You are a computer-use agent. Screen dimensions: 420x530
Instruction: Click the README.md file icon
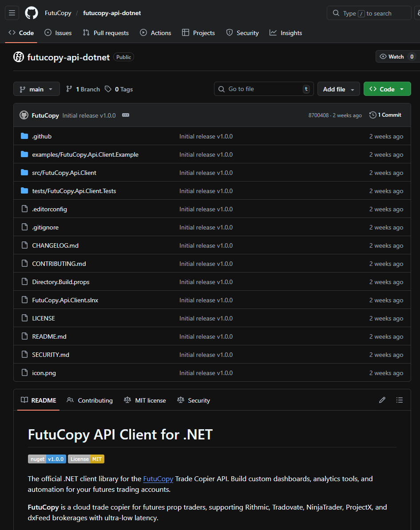(x=24, y=336)
